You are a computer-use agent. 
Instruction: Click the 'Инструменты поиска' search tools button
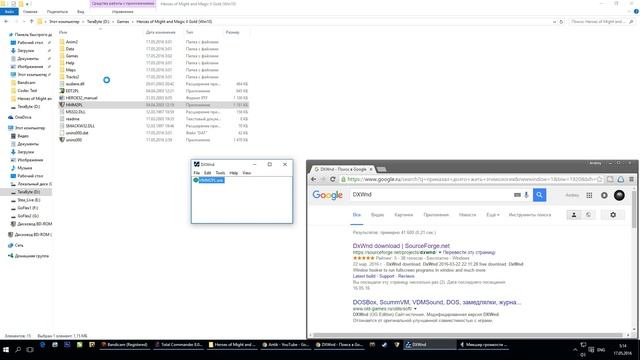(530, 215)
